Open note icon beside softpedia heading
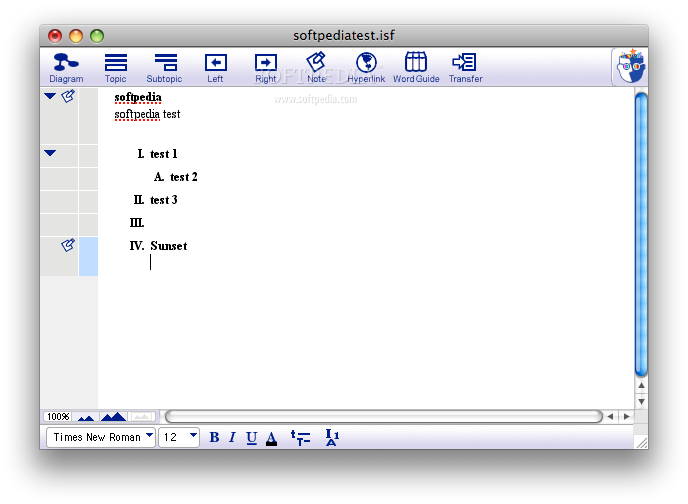This screenshot has width=688, height=504. pyautogui.click(x=68, y=96)
